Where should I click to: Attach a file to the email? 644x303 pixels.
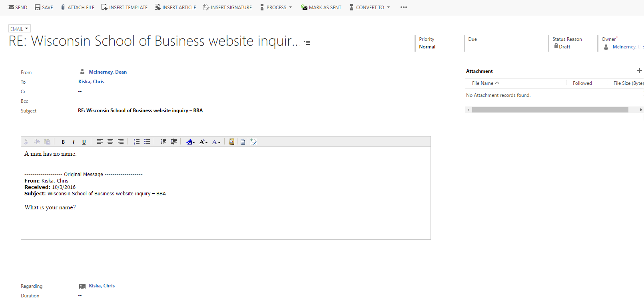pos(78,7)
